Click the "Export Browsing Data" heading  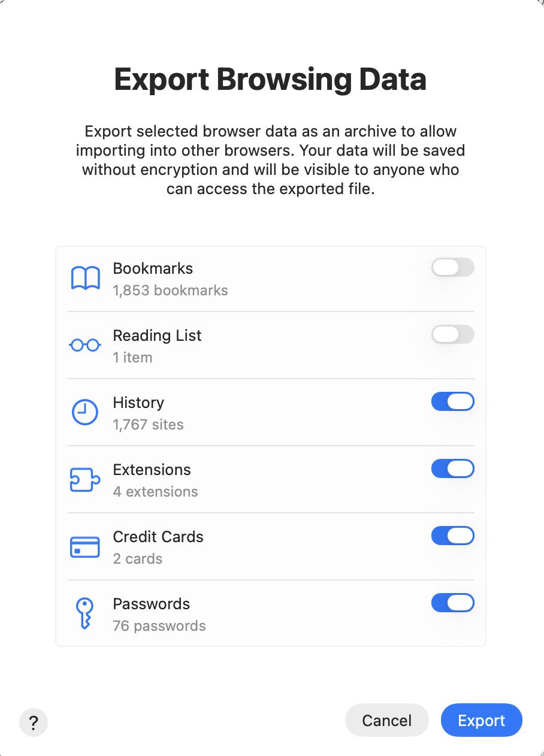coord(270,80)
